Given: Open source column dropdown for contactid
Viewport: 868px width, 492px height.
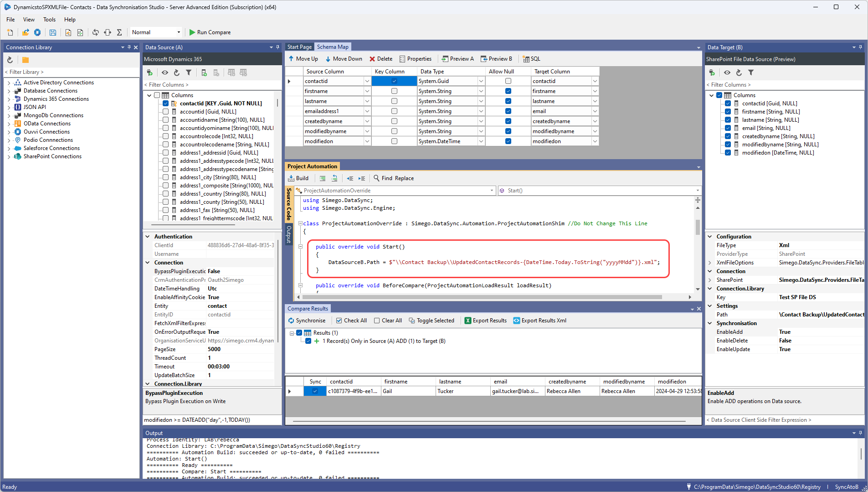Looking at the screenshot, I should (x=367, y=81).
